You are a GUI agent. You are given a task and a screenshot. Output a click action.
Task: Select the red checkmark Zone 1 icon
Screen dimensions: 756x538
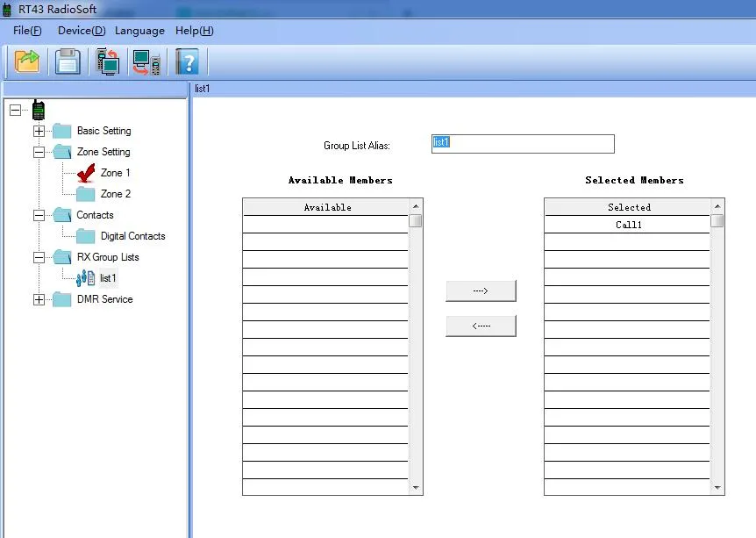85,173
